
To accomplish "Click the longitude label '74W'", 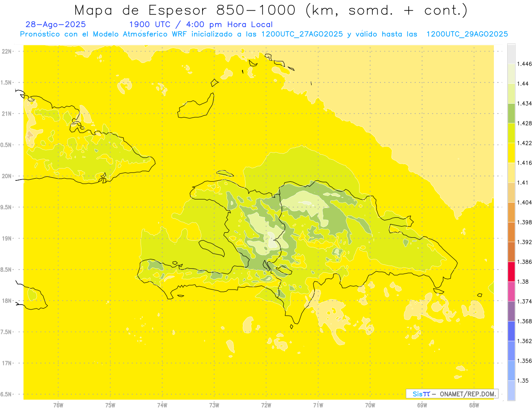I will click(162, 405).
